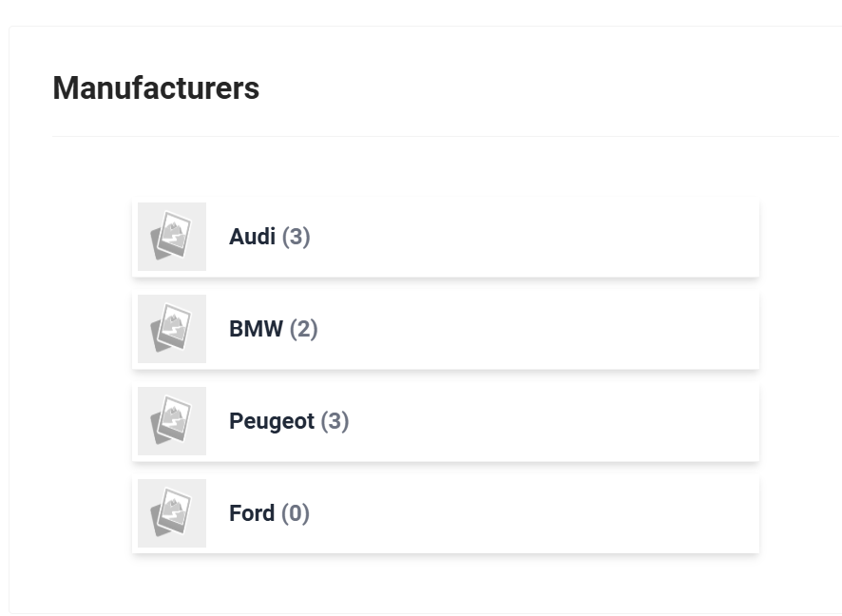Open the BMW manufacturer link
The width and height of the screenshot is (842, 616).
(x=256, y=329)
